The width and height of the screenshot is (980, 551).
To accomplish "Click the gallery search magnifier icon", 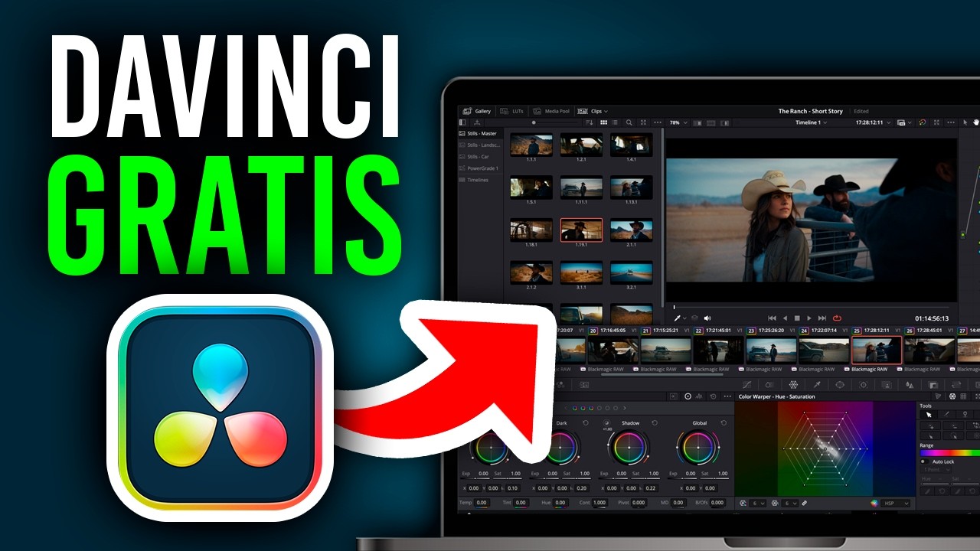I will coord(629,122).
